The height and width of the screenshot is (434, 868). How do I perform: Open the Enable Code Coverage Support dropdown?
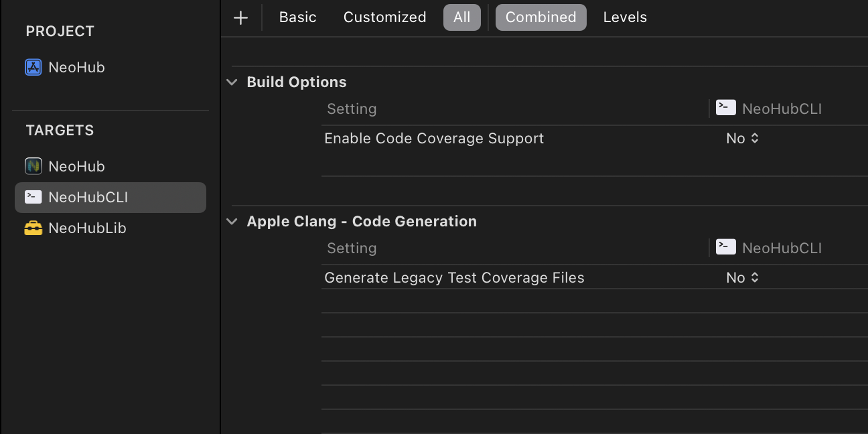tap(742, 139)
